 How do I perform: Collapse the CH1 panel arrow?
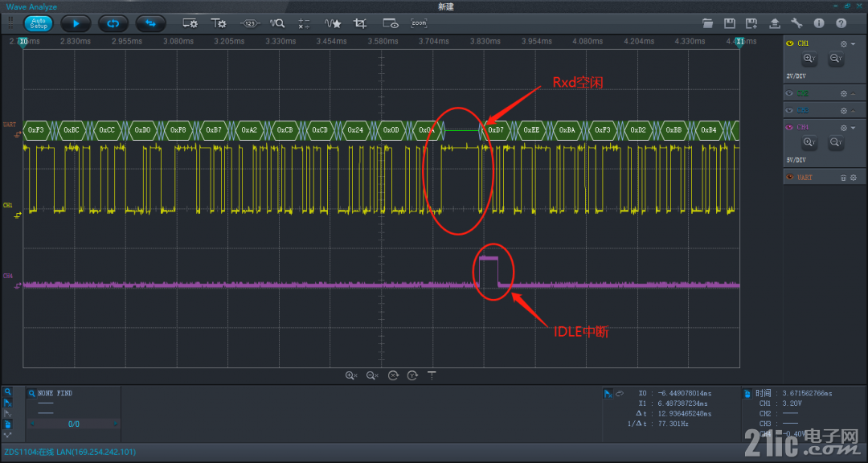(x=853, y=43)
